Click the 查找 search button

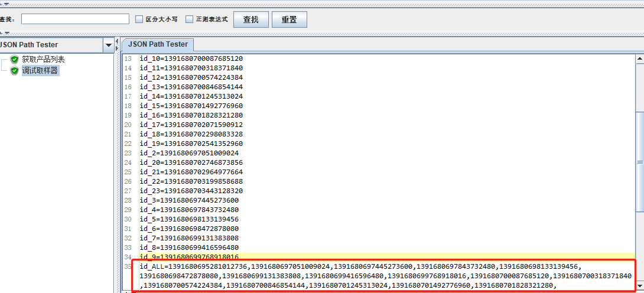click(x=251, y=19)
